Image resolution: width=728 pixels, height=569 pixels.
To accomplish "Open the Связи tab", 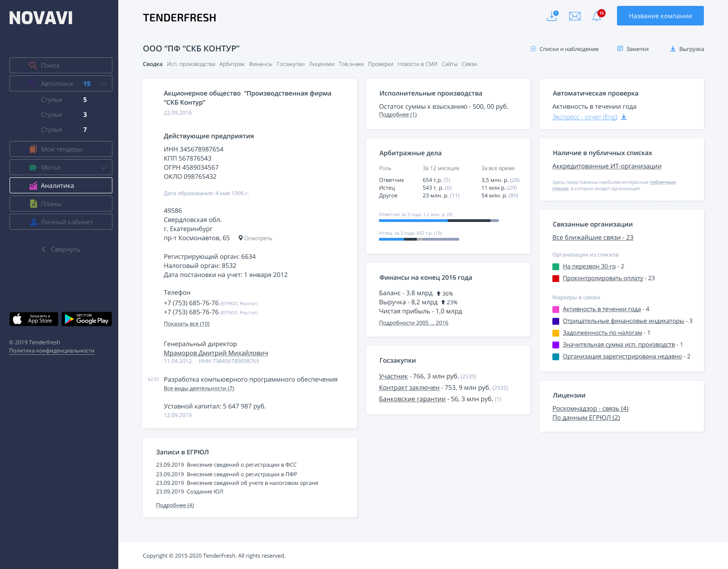I will click(x=470, y=64).
